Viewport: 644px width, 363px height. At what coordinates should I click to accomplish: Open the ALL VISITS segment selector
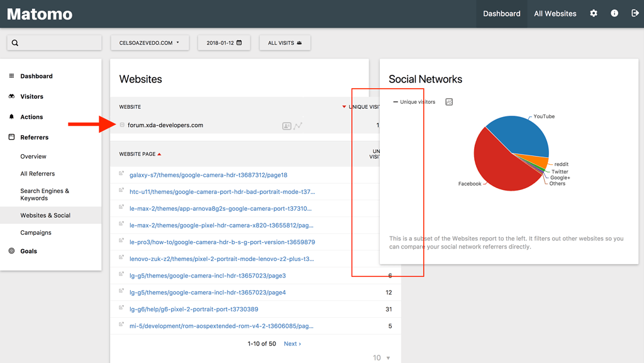tap(285, 43)
